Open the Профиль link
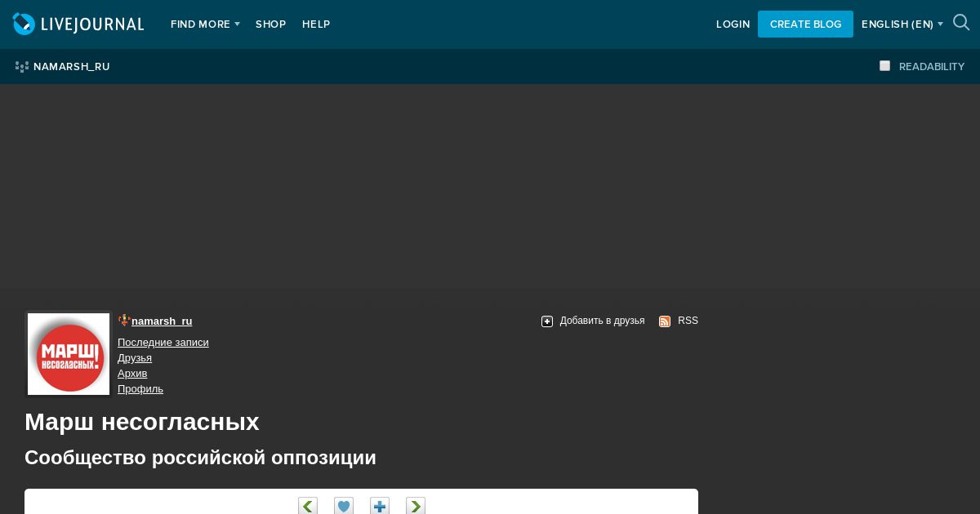 140,389
